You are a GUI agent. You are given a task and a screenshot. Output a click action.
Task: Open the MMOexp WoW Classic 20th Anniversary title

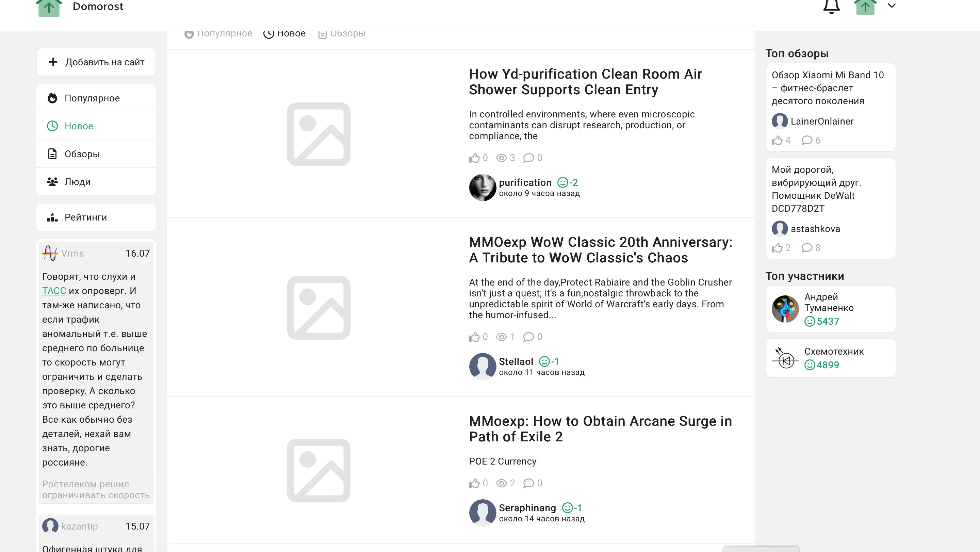(x=600, y=249)
